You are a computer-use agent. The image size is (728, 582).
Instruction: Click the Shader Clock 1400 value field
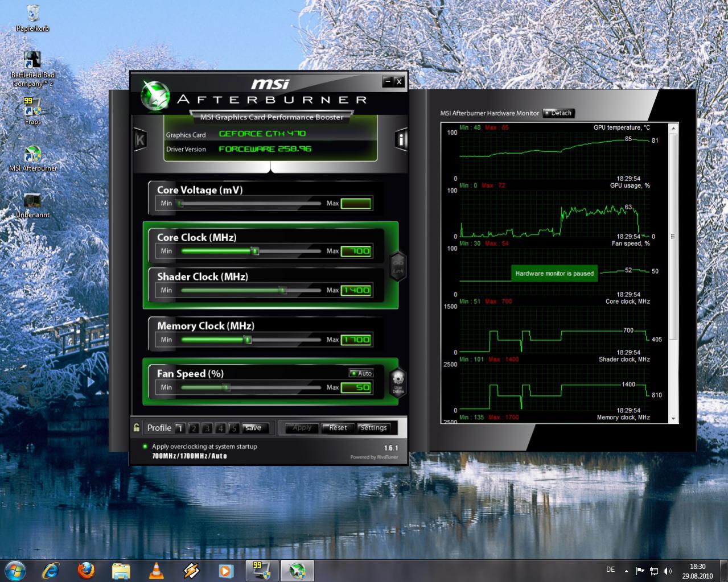[356, 290]
